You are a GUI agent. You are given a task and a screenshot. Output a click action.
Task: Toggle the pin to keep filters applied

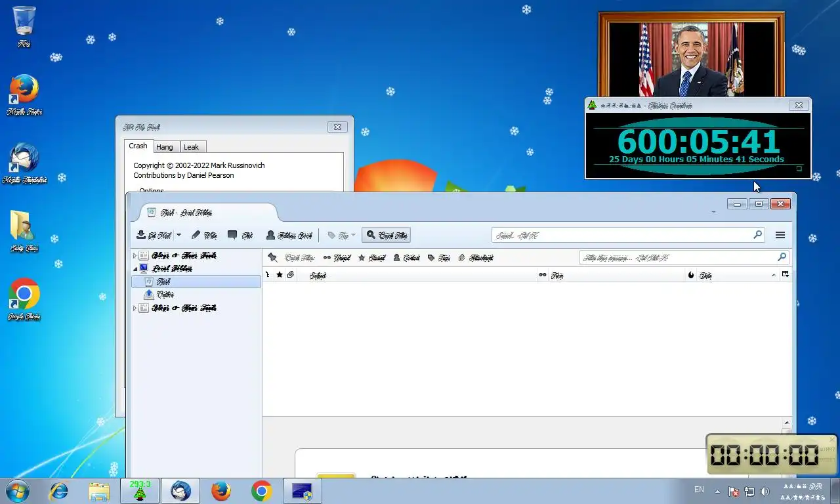point(272,258)
